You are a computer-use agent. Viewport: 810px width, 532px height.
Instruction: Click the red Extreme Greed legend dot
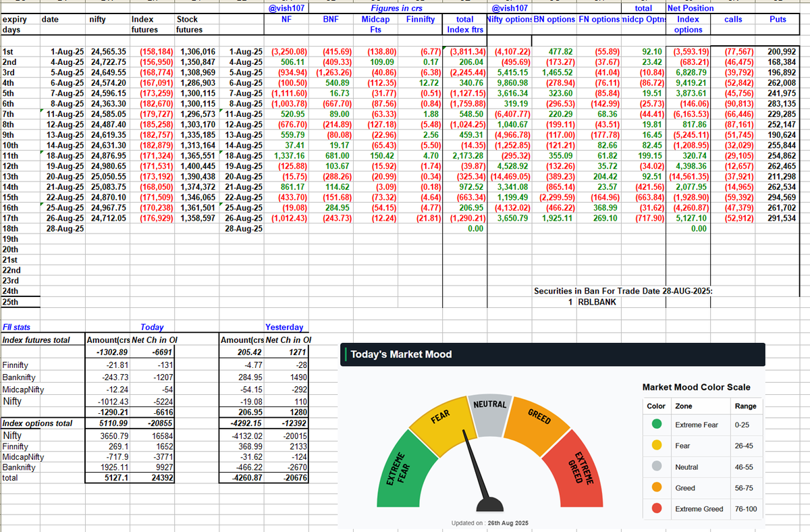pos(657,508)
